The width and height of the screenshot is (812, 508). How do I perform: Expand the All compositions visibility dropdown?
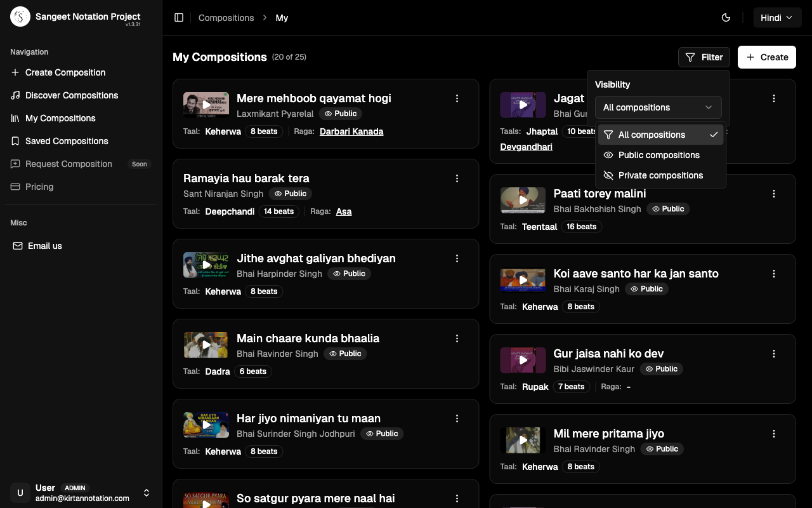pyautogui.click(x=658, y=107)
